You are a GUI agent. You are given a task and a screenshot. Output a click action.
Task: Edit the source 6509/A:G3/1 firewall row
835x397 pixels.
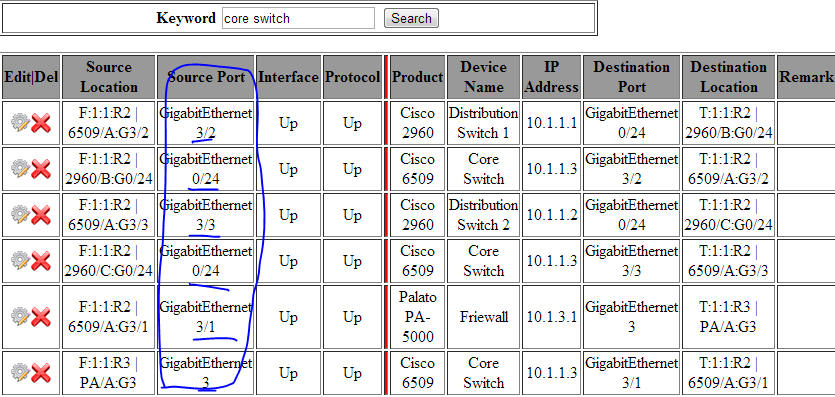tap(20, 317)
